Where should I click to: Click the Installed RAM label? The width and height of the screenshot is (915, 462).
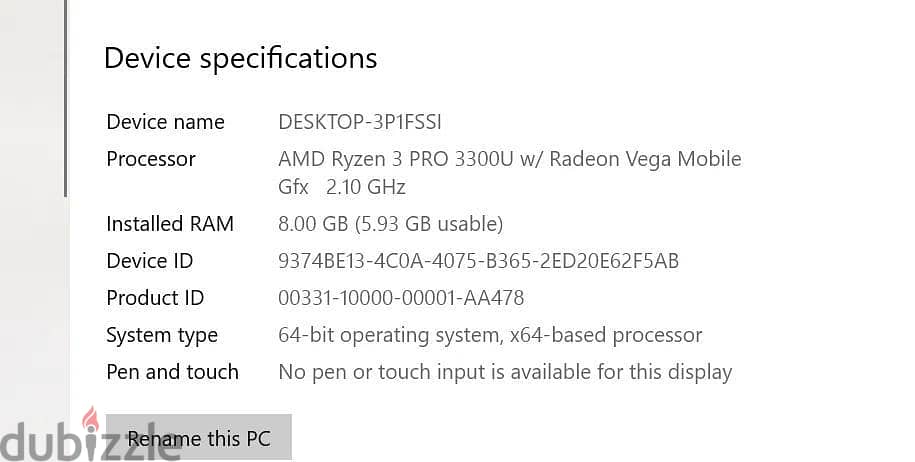coord(170,224)
